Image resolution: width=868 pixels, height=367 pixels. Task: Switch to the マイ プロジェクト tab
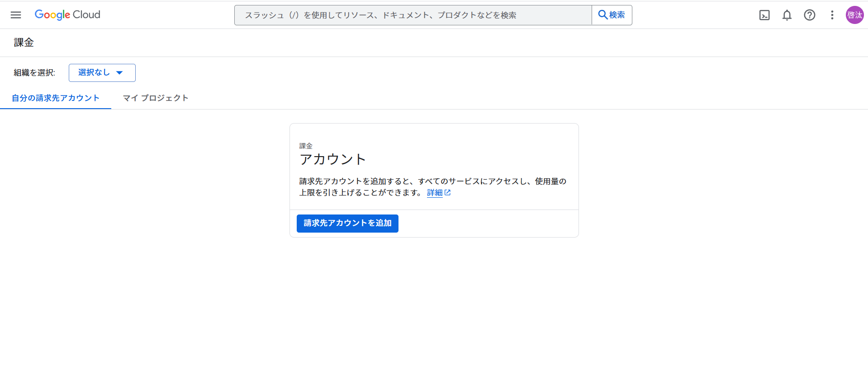click(x=156, y=98)
